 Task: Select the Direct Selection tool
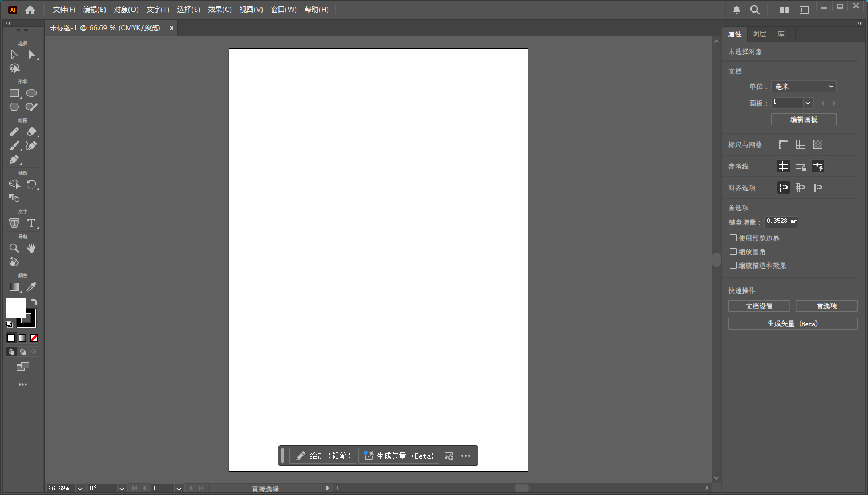pos(33,54)
